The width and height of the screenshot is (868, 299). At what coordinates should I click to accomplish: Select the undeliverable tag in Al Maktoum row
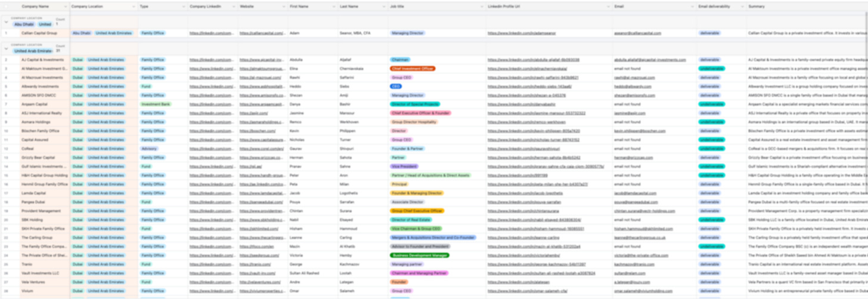(x=712, y=69)
